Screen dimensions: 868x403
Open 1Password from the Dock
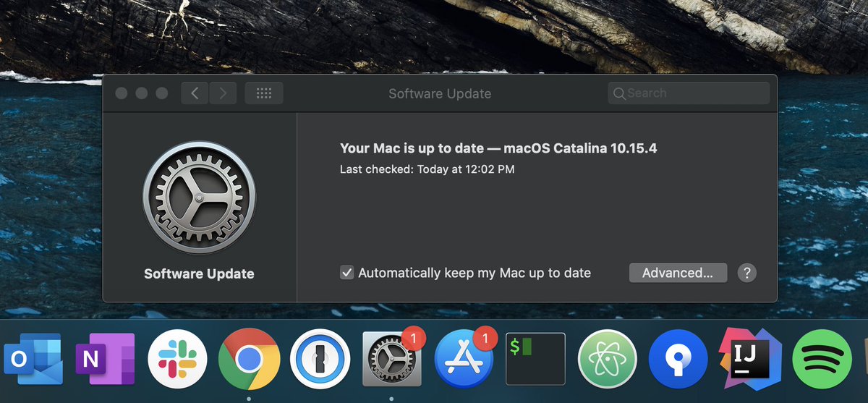320,360
